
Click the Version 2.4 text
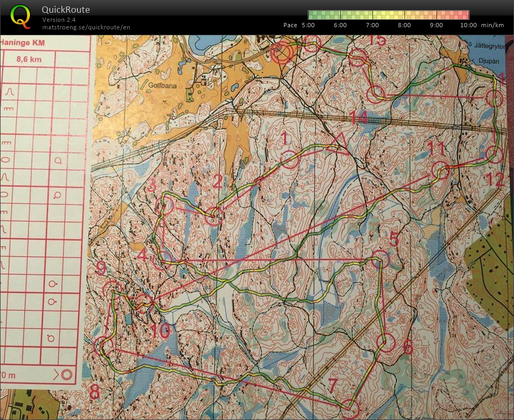click(59, 20)
